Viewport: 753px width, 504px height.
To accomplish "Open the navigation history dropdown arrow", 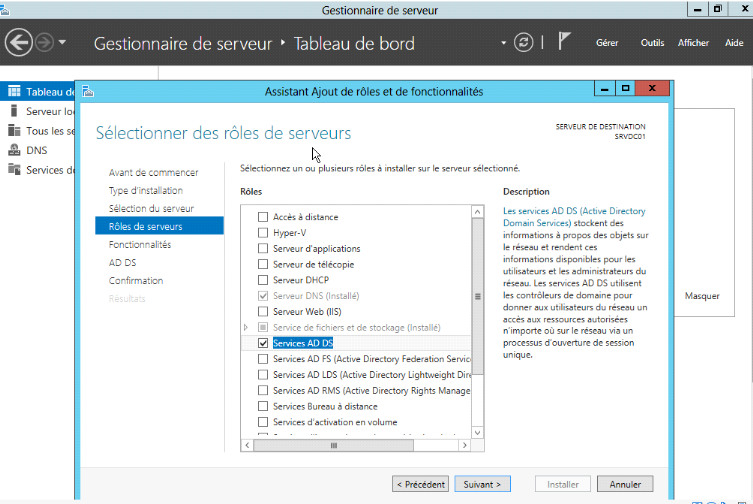I will tap(62, 42).
